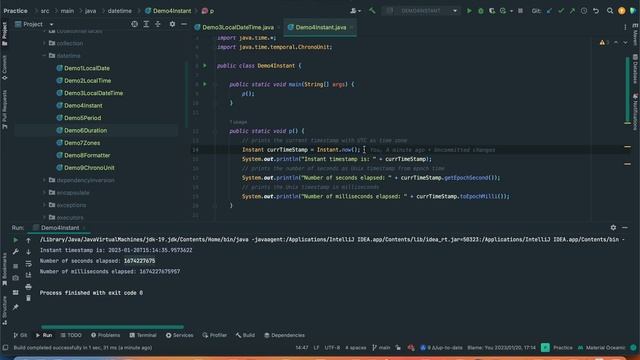The image size is (640, 360).
Task: Click UTF-8 encoding in status bar
Action: click(332, 347)
